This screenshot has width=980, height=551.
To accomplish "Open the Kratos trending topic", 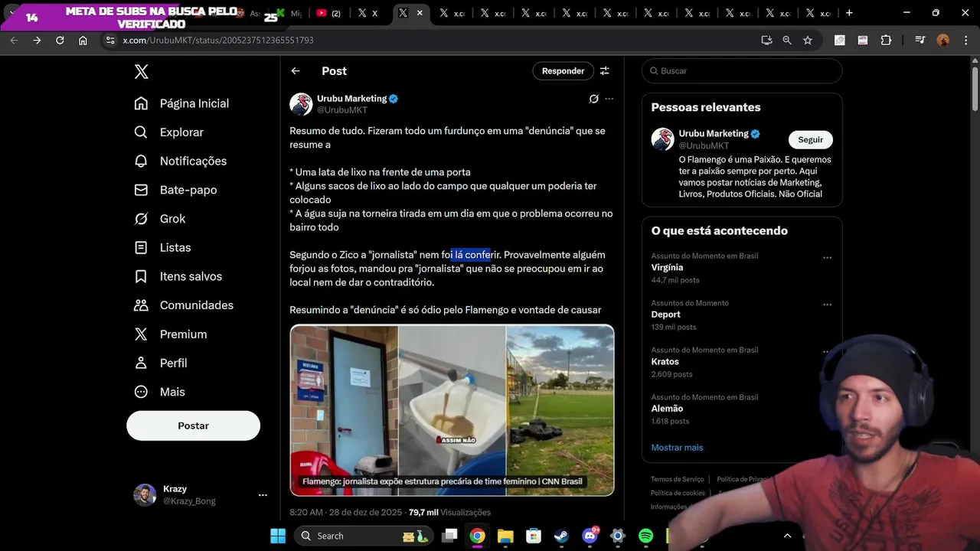I will click(665, 362).
